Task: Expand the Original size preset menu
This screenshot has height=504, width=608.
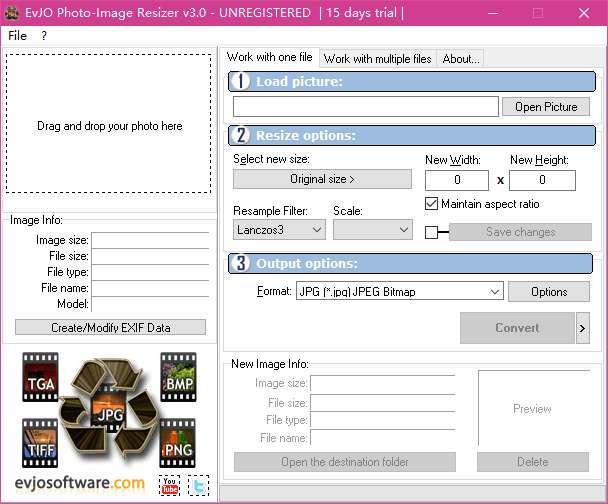Action: 322,179
